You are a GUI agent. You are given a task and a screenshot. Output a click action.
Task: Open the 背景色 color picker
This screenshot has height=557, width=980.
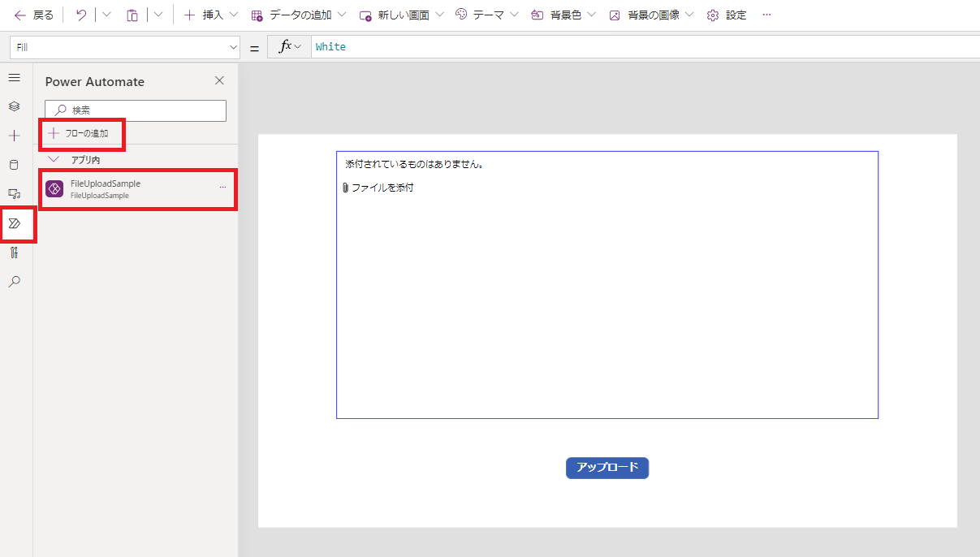(563, 15)
